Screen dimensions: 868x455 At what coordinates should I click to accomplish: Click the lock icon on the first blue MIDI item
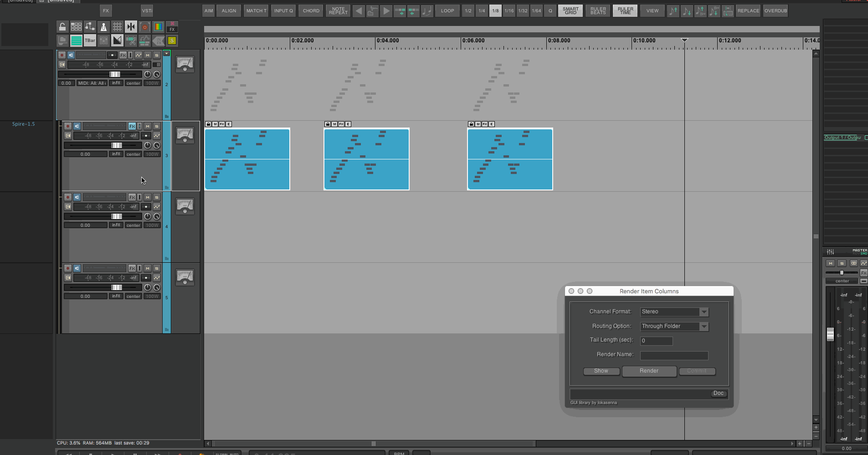pyautogui.click(x=208, y=124)
